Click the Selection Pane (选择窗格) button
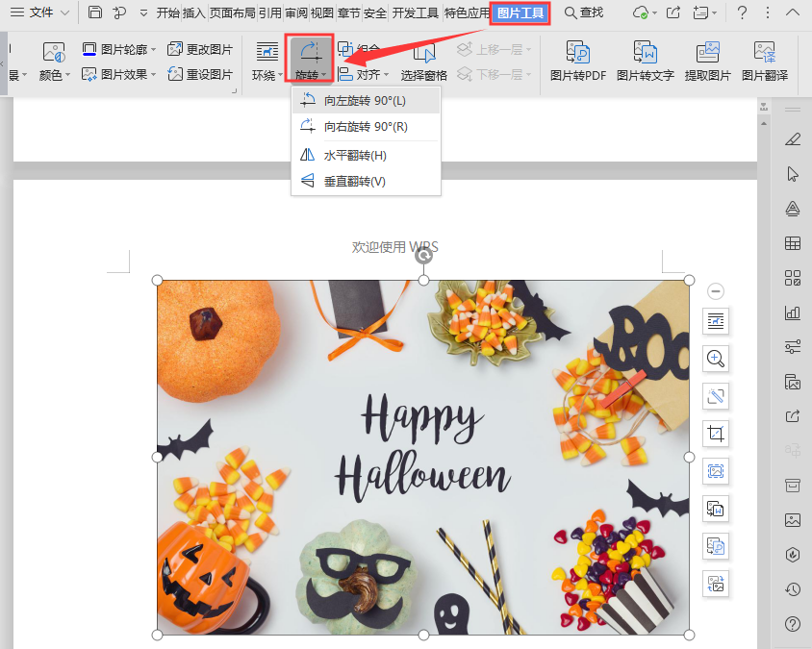 (x=424, y=75)
